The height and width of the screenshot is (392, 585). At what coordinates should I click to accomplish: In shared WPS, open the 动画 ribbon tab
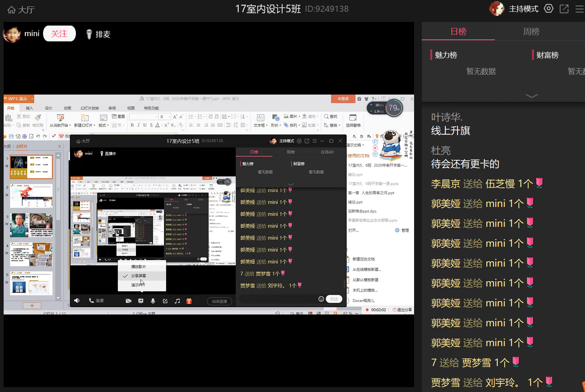point(67,108)
